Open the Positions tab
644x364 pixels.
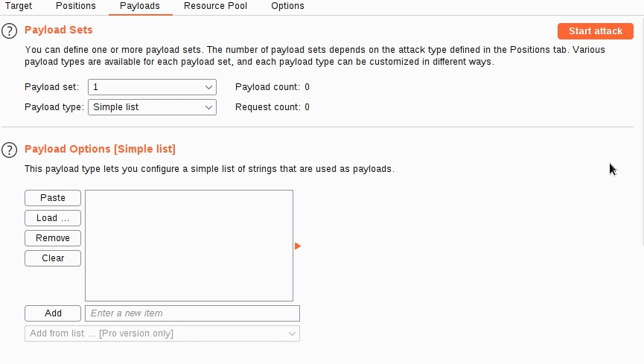[76, 6]
